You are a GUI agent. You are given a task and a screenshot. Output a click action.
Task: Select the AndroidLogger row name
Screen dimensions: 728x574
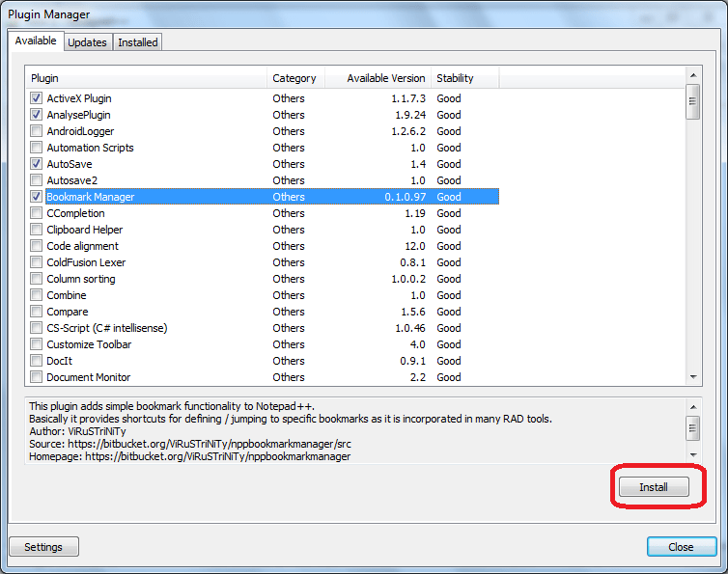(80, 131)
